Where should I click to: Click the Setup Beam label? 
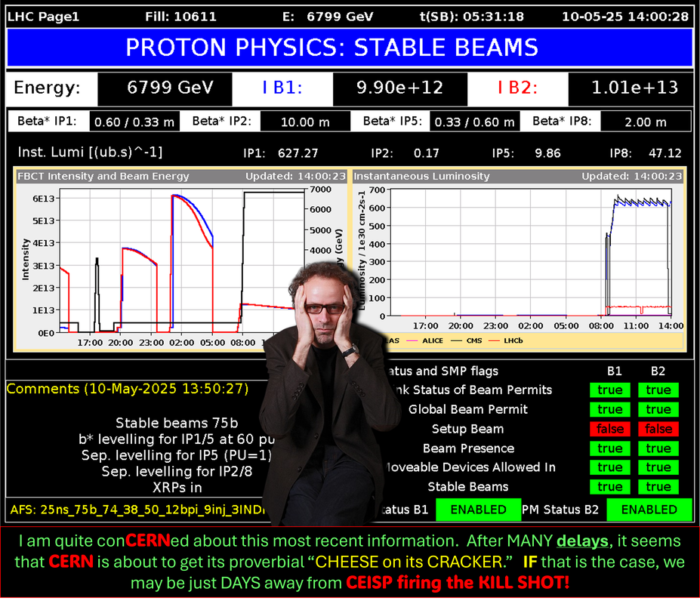coord(468,429)
